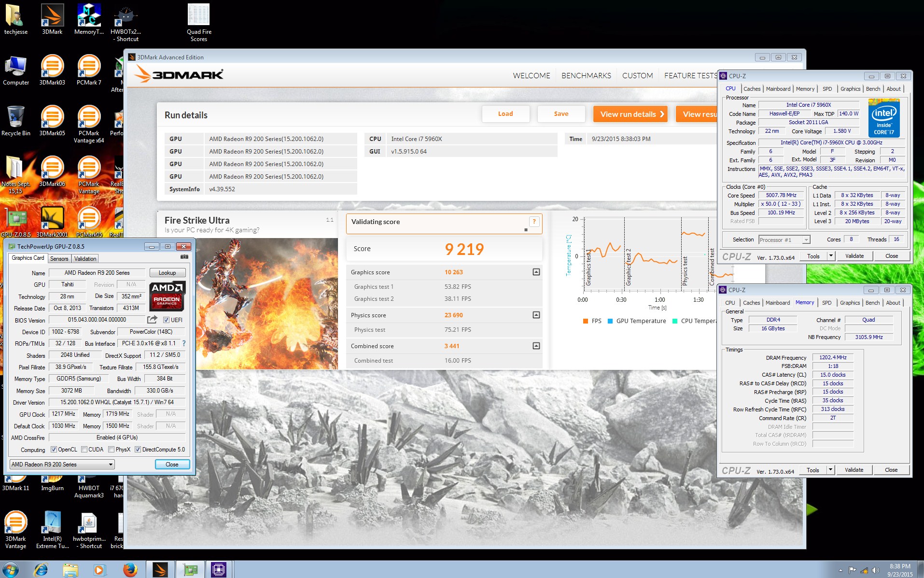Open the CUSTOM tab in 3DMark
Viewport: 924px width, 578px height.
tap(637, 76)
